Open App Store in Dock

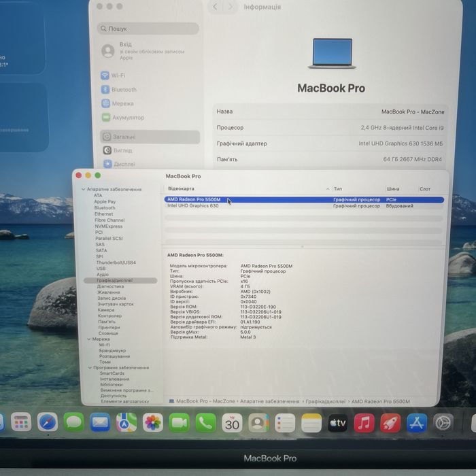417,422
